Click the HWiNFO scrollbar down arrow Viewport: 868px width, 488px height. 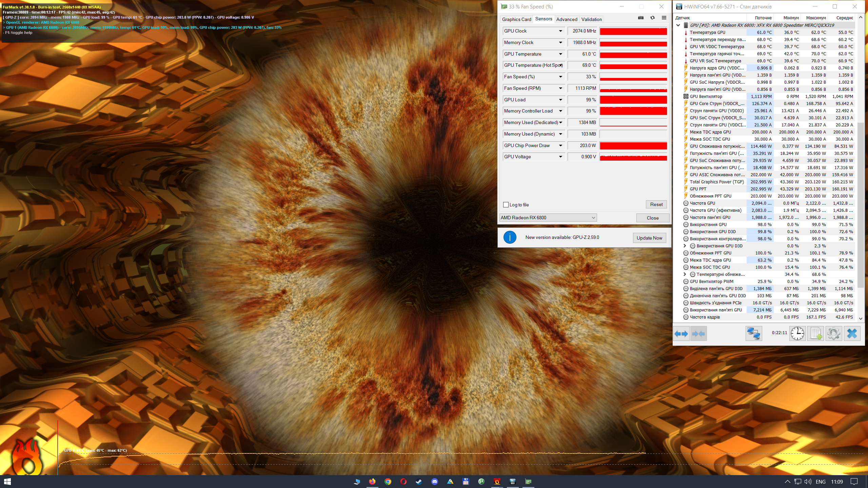861,319
